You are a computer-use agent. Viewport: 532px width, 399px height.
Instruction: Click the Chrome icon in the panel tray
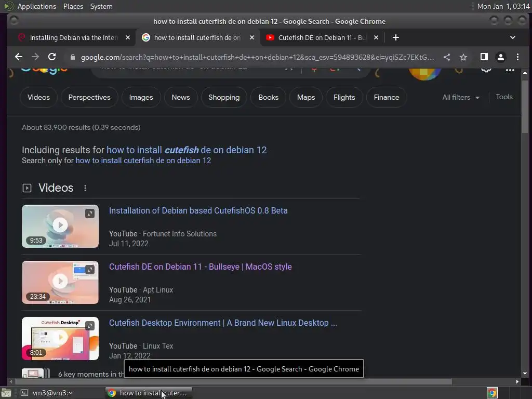492,393
